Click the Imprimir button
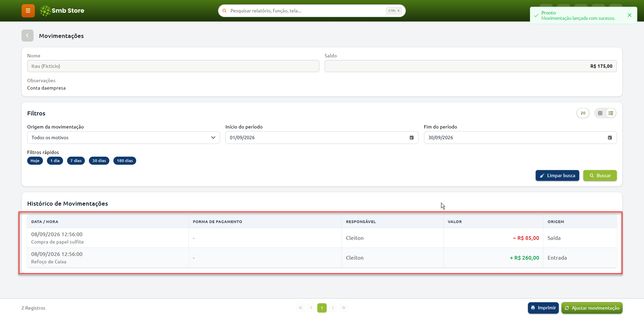 [543, 308]
